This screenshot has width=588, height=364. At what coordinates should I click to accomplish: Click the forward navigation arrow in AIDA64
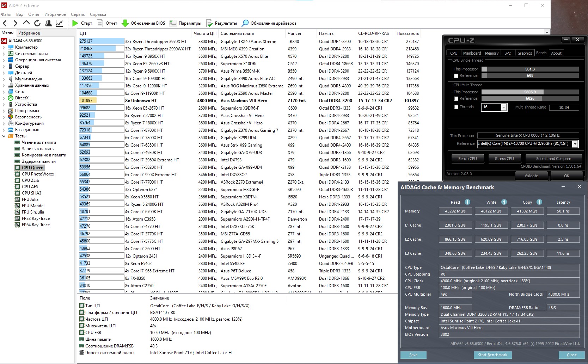pyautogui.click(x=15, y=23)
